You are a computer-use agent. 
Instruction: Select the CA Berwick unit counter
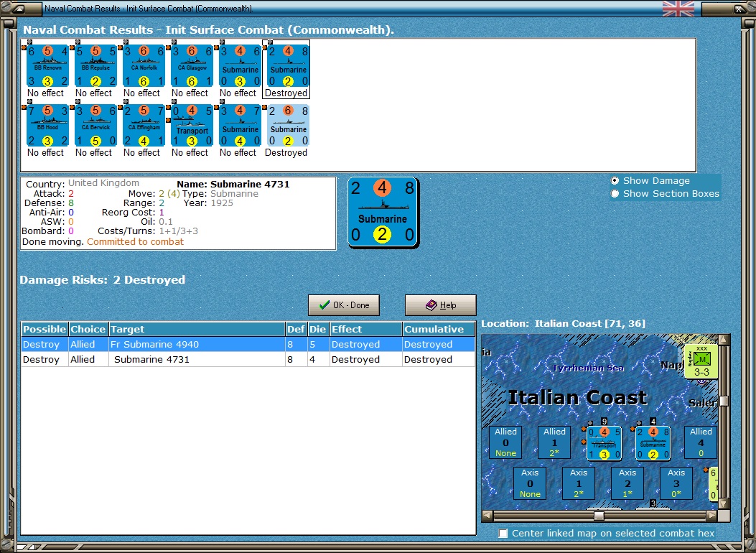coord(95,126)
